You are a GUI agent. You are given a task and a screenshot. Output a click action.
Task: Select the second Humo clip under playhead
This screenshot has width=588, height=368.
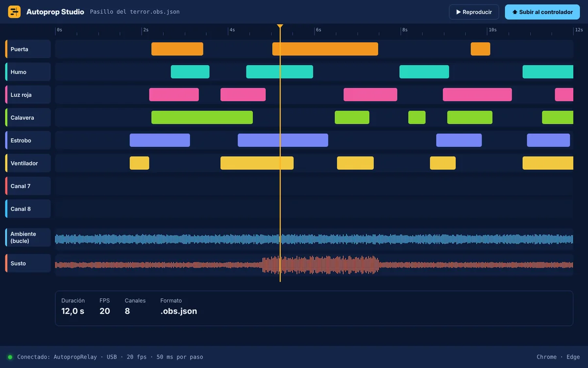(x=280, y=72)
